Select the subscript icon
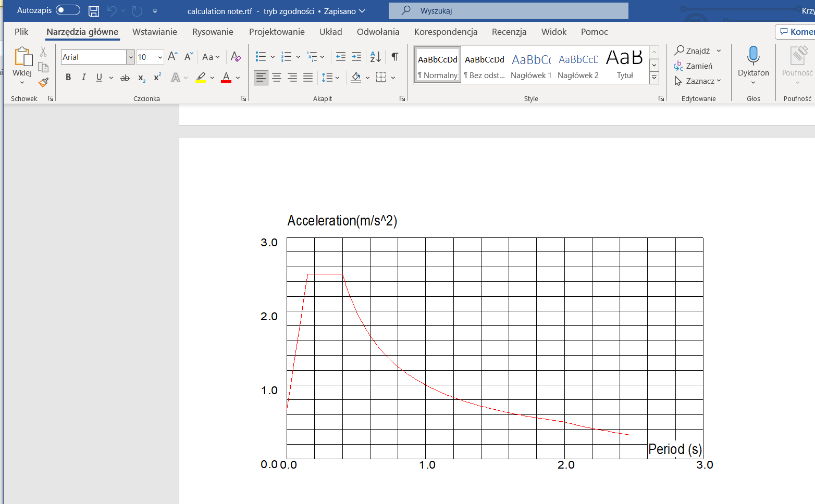Screen dimensions: 815x504 coord(141,77)
